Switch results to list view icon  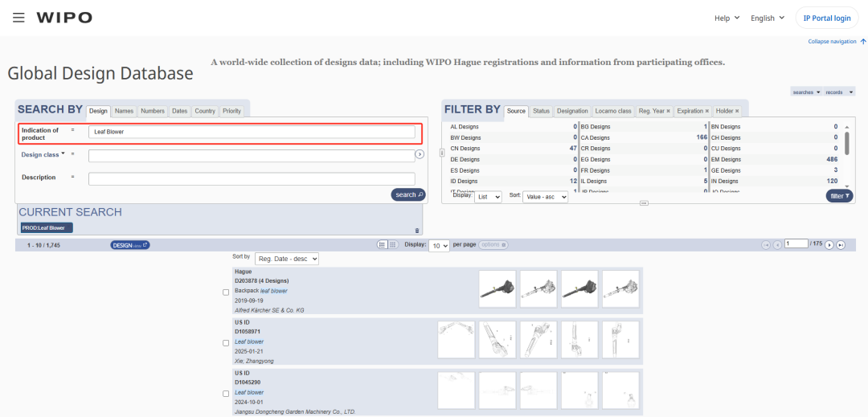point(382,244)
